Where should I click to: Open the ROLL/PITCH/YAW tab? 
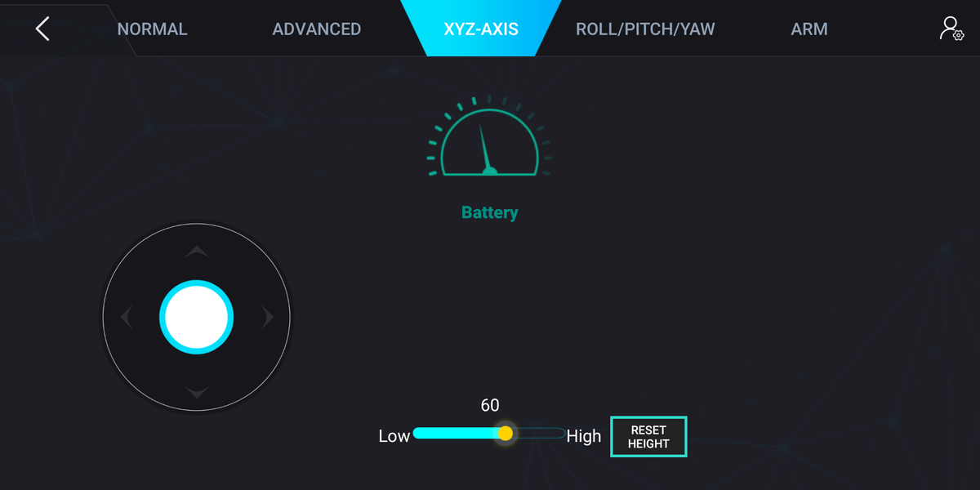(x=645, y=29)
